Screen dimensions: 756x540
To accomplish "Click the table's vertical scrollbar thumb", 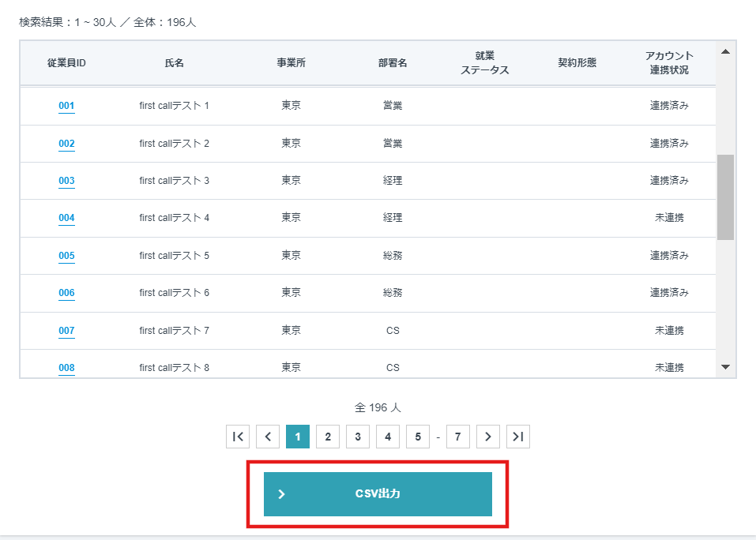I will pos(725,197).
